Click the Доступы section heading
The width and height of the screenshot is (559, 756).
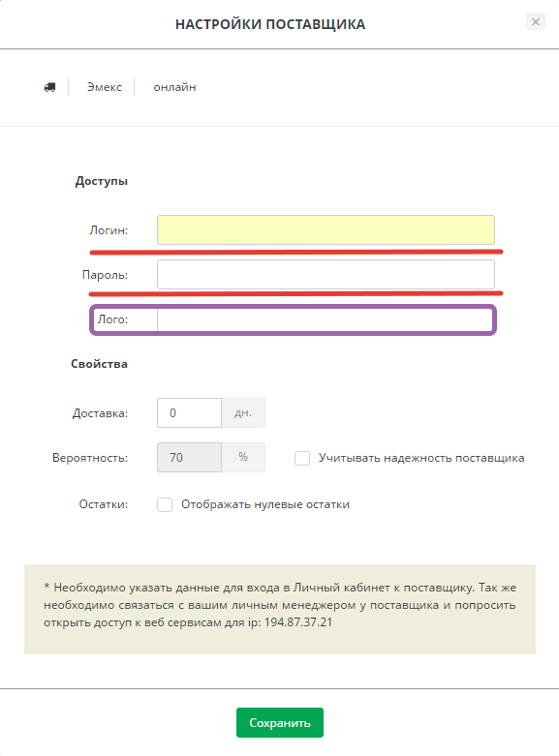pos(102,181)
